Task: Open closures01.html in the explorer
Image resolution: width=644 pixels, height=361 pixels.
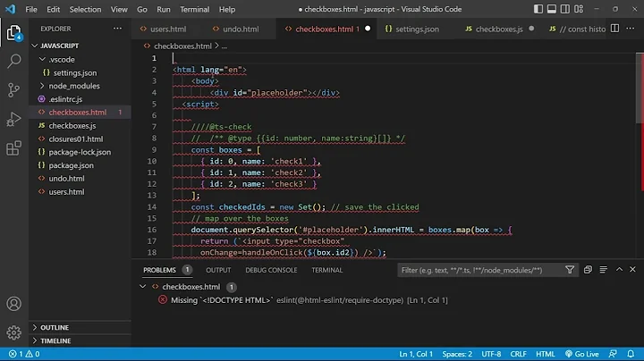Action: click(75, 139)
